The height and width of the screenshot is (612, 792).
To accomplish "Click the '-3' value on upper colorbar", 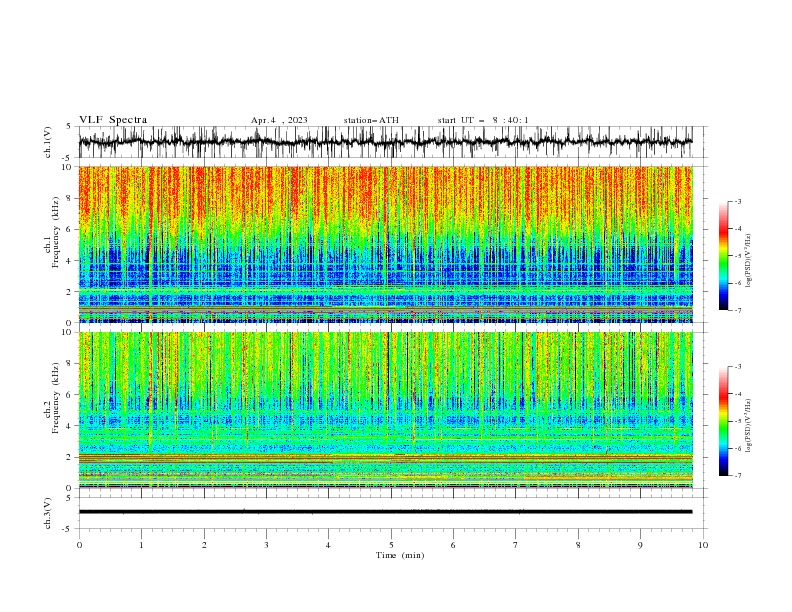I will click(737, 201).
